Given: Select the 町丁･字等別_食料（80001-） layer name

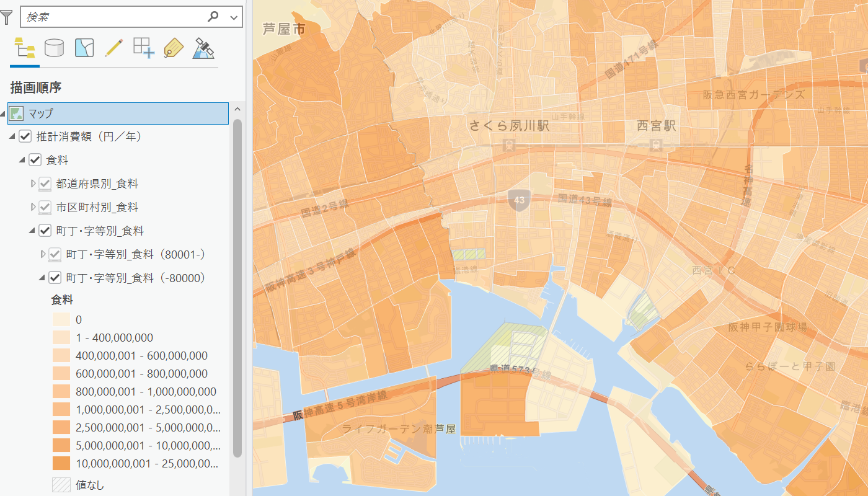Looking at the screenshot, I should tap(135, 254).
